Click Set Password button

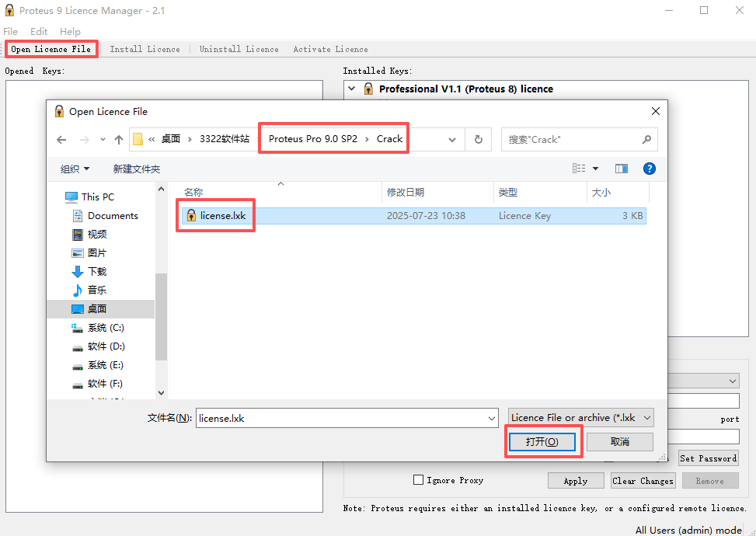click(709, 458)
